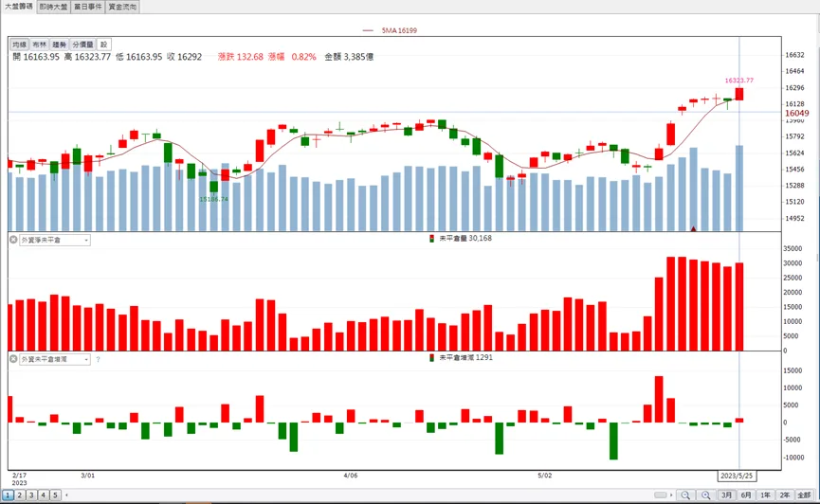This screenshot has height=504, width=820.
Task: Select the 2年 time range
Action: click(x=785, y=495)
